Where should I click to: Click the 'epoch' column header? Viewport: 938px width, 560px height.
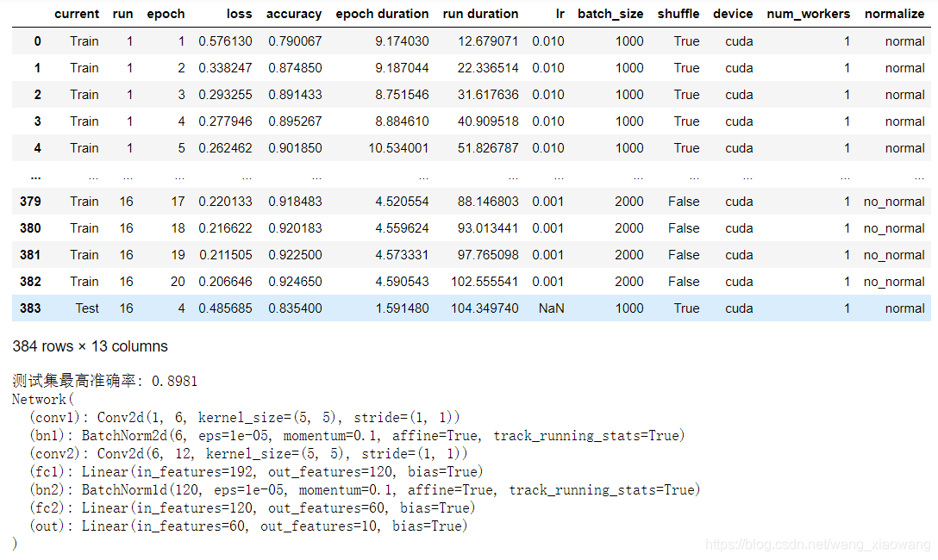166,14
